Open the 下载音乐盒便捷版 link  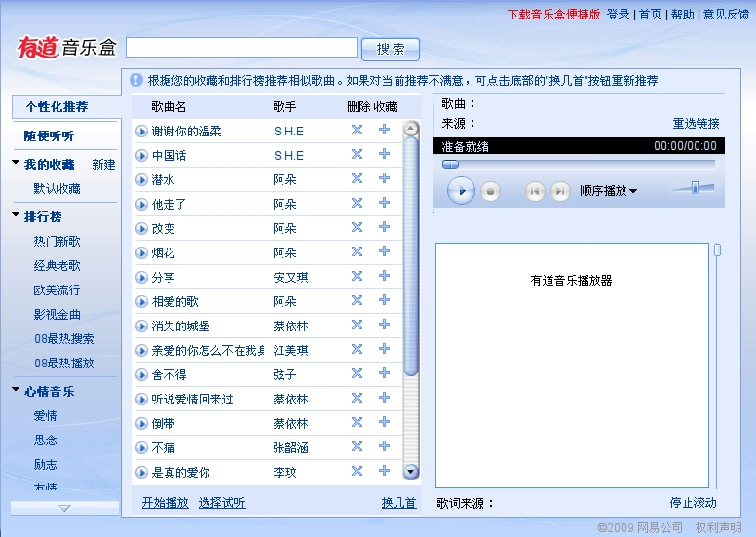pos(554,15)
